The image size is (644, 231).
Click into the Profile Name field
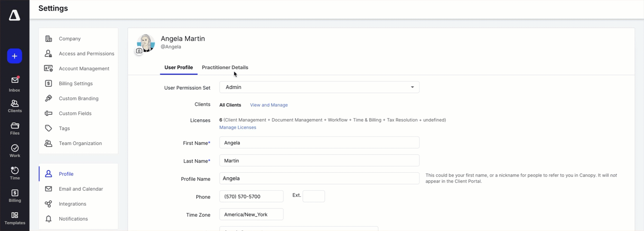319,178
